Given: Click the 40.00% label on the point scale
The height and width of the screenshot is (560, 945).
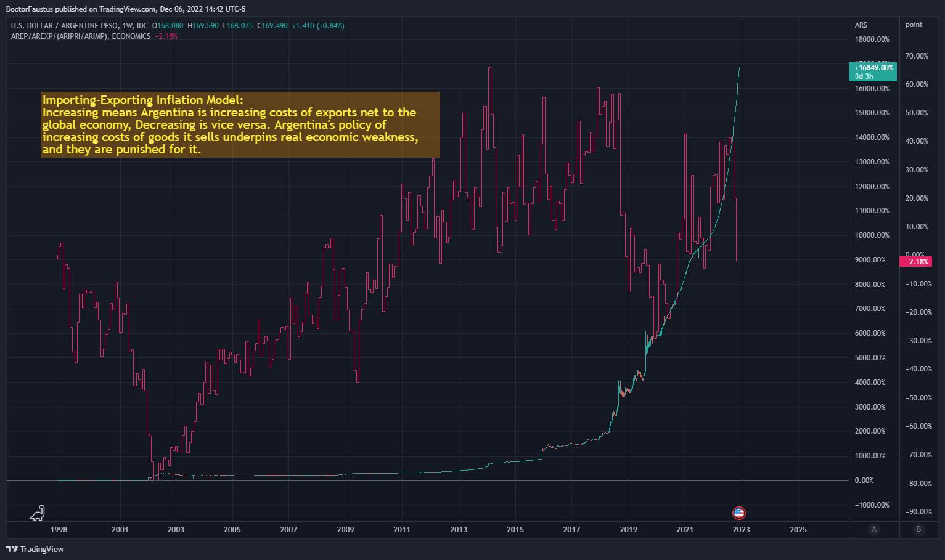Looking at the screenshot, I should tap(917, 141).
